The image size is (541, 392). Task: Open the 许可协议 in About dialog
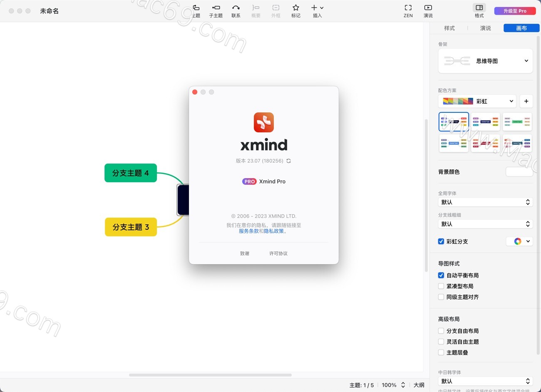[278, 253]
